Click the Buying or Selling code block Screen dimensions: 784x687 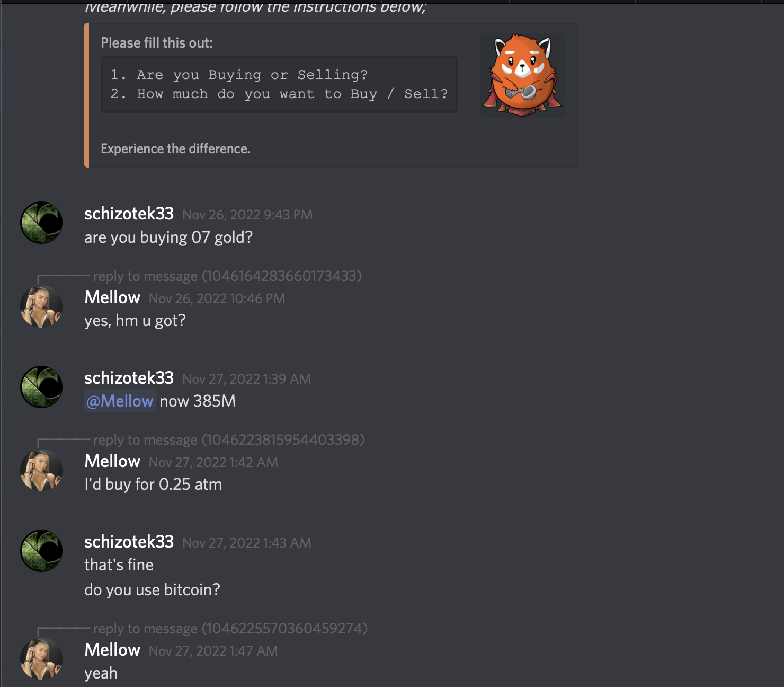tap(279, 84)
